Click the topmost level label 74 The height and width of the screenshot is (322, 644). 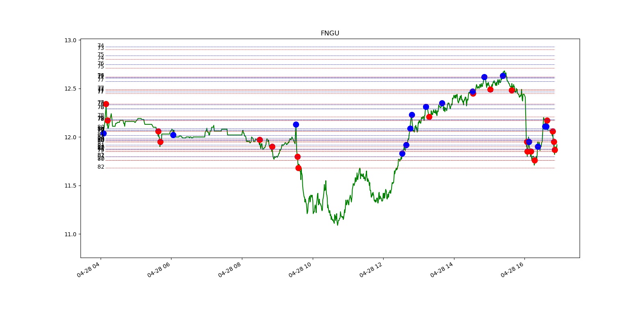click(101, 45)
